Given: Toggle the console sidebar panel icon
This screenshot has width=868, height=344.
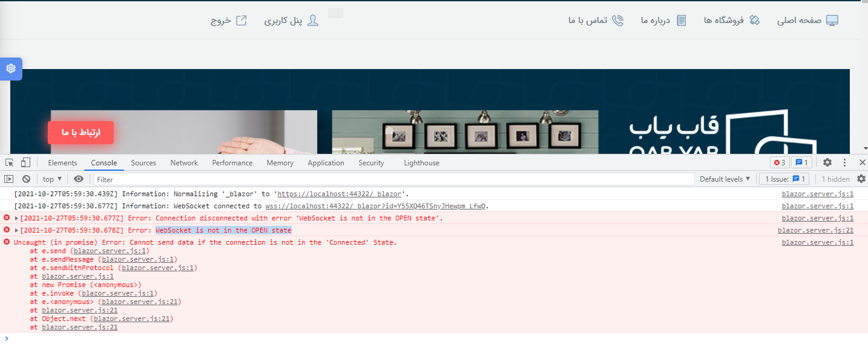Looking at the screenshot, I should coord(8,179).
